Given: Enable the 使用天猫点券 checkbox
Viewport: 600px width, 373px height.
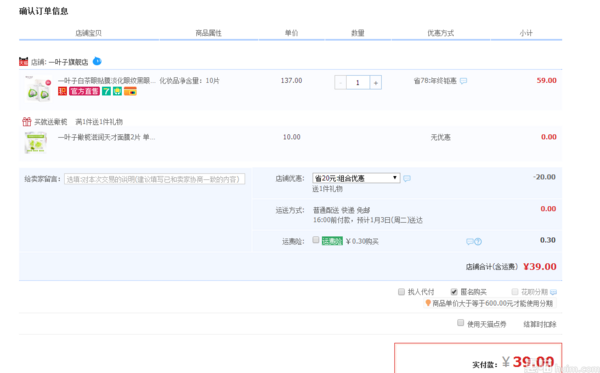Looking at the screenshot, I should pyautogui.click(x=460, y=323).
